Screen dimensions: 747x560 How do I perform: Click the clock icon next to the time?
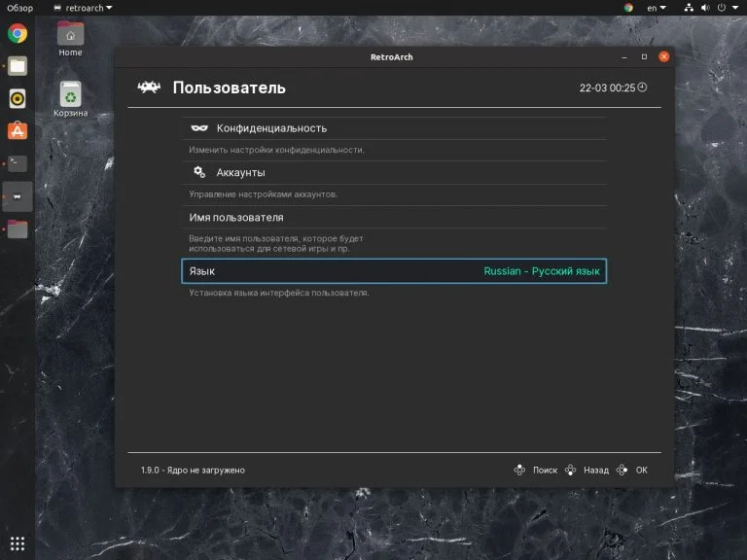642,87
